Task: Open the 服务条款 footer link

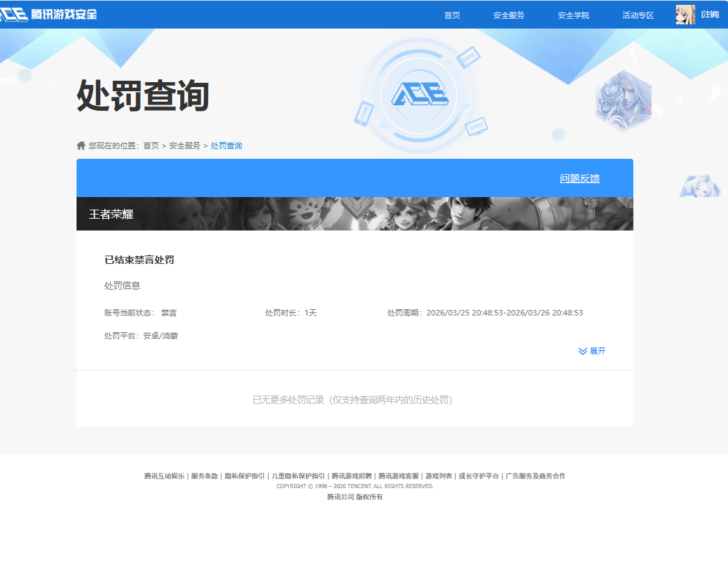Action: pyautogui.click(x=205, y=476)
